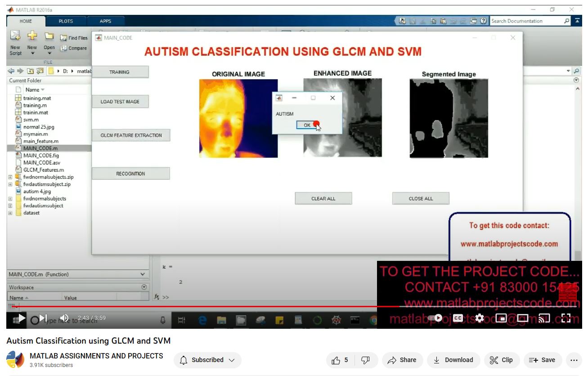Open MATLAB ASSIGNMENTS AND PROJECTS channel
This screenshot has width=588, height=376.
[x=96, y=356]
